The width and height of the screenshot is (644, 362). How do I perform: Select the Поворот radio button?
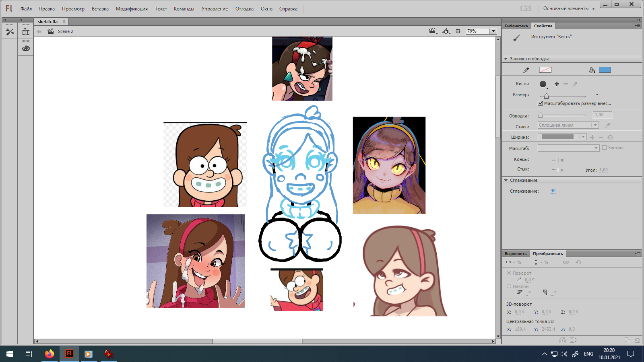tap(509, 273)
